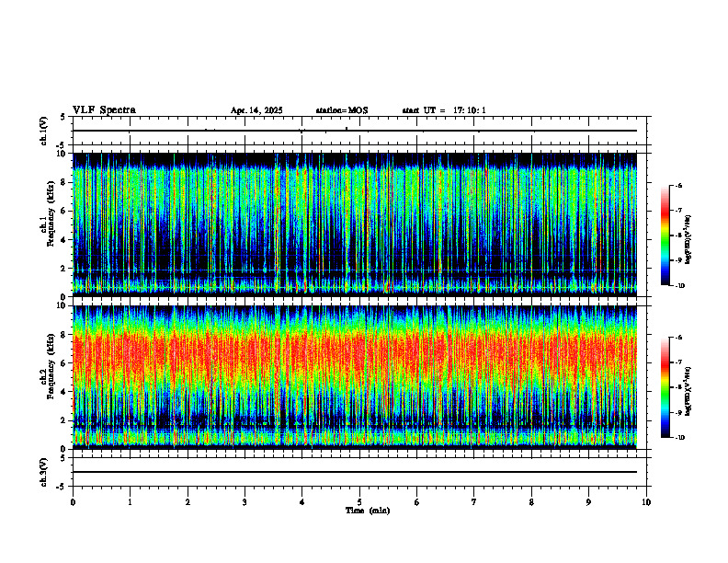
Task: Click time axis tick label "7"
Action: [x=474, y=502]
